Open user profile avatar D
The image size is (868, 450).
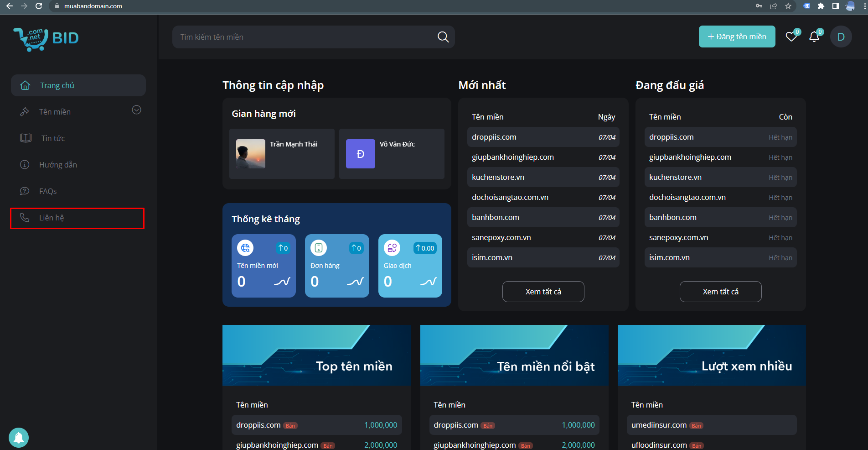tap(841, 37)
